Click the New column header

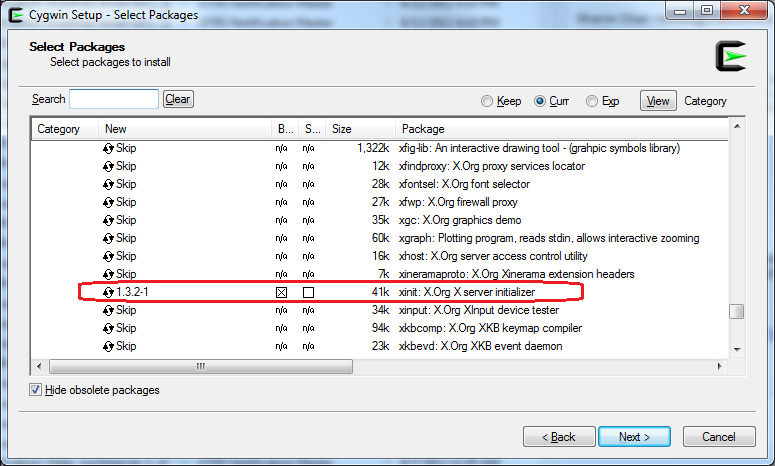click(185, 129)
